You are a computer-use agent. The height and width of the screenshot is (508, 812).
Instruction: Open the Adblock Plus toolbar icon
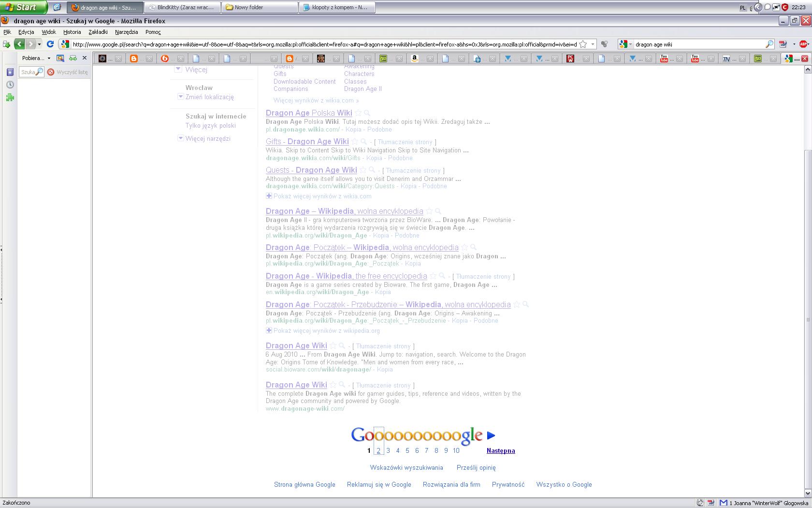coord(803,44)
